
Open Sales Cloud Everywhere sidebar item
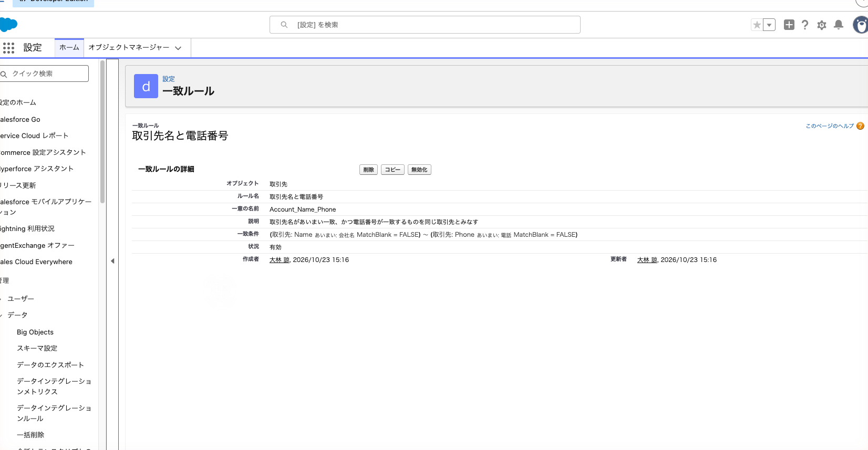pos(36,262)
